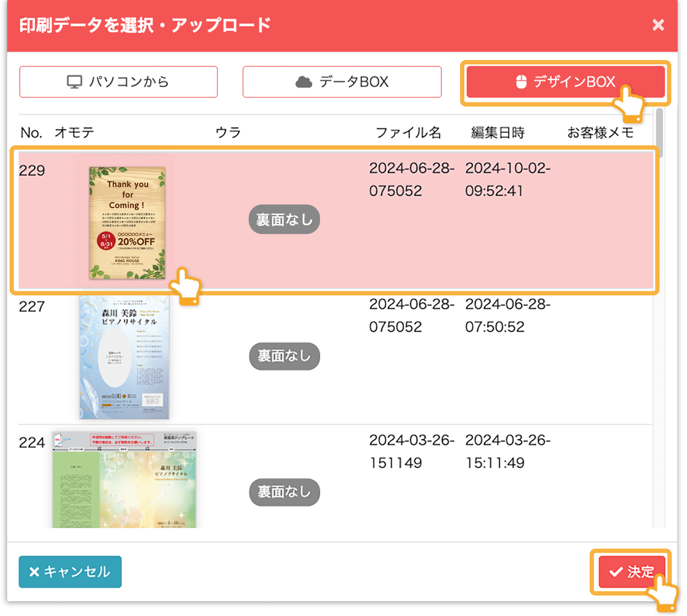
Task: Select the Thank you for Coming thumbnail
Action: point(127,223)
